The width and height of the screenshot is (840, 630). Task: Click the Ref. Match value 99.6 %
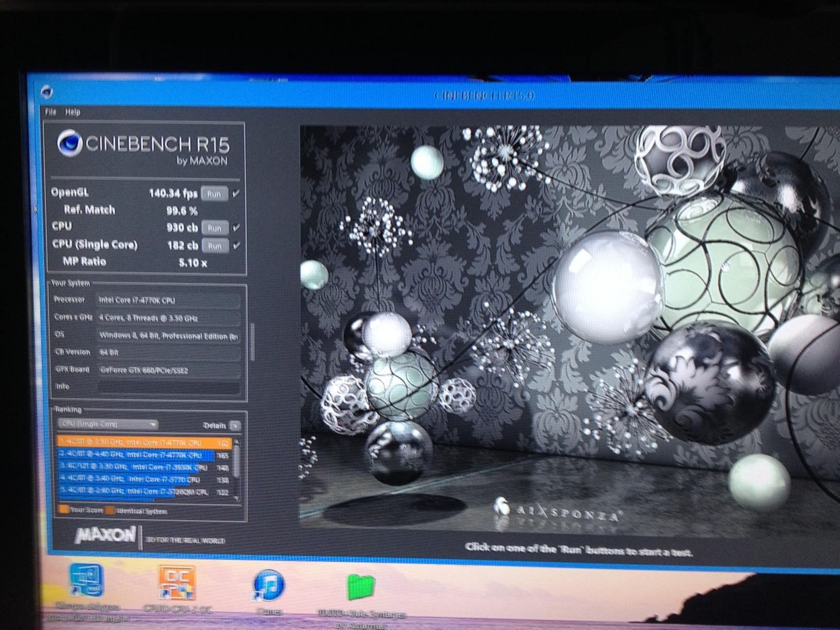point(181,211)
